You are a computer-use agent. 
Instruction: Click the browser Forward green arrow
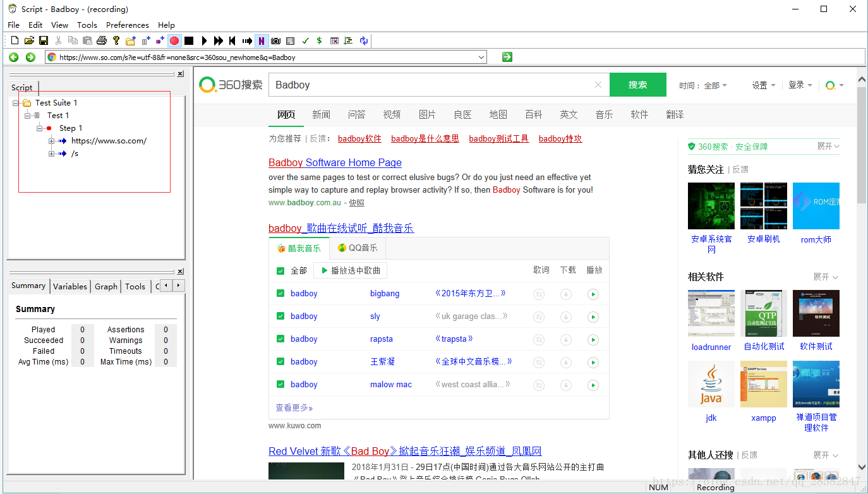[30, 57]
